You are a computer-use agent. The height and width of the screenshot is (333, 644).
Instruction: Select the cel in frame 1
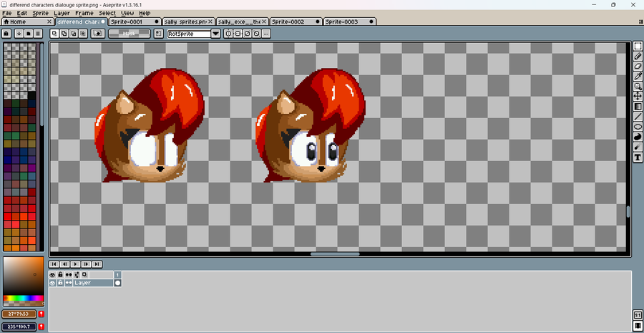click(118, 283)
